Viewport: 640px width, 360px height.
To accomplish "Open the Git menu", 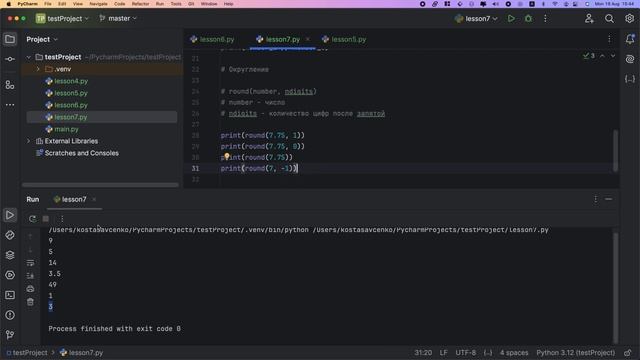I will [191, 4].
